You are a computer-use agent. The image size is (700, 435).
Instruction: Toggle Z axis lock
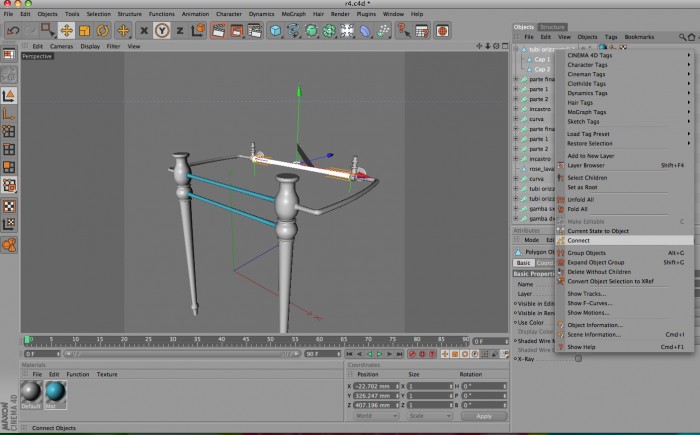[180, 31]
